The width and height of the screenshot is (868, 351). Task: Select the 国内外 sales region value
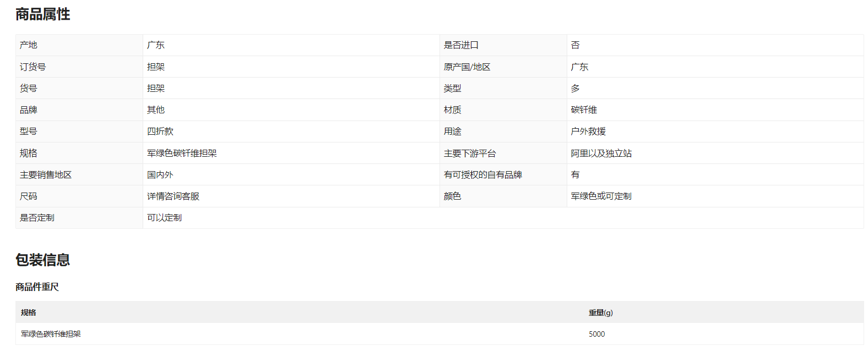tap(160, 175)
